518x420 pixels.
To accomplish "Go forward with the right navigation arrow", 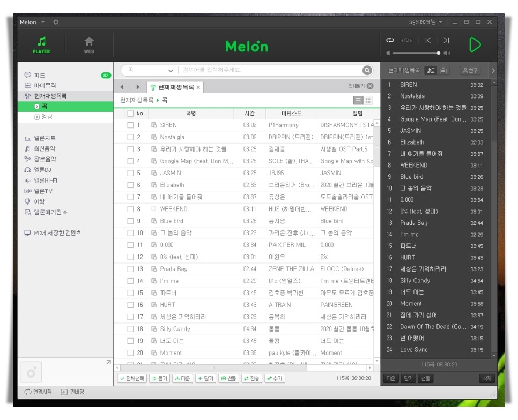I will [x=138, y=87].
